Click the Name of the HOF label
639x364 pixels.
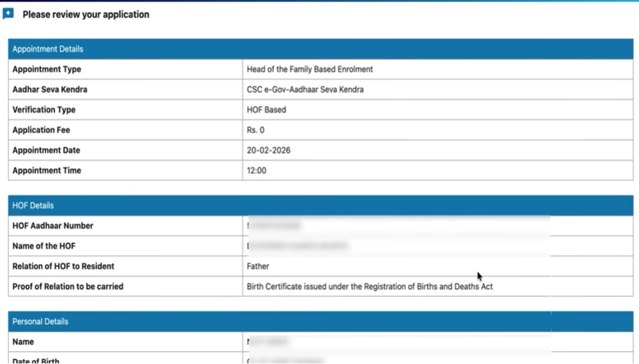44,246
